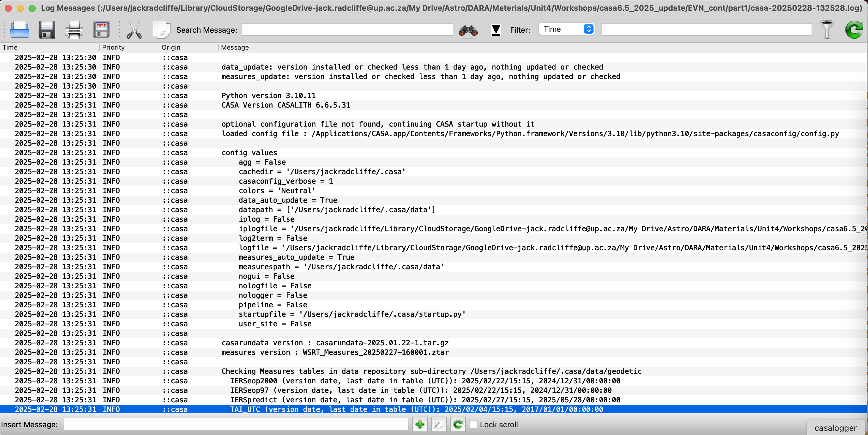Select the "colors = 'Neutral'" row
This screenshot has height=435, width=868.
tap(434, 191)
